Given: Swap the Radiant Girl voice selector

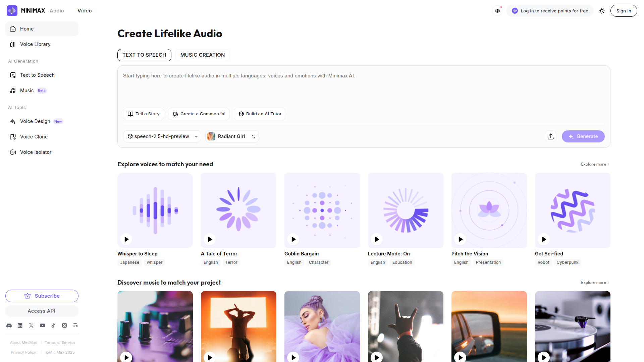Looking at the screenshot, I should click(254, 136).
